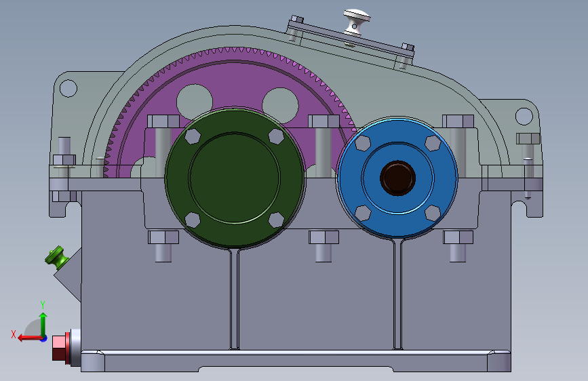Viewport: 588px width, 381px height.
Task: Select the dowel pin on right flange
Action: point(528,178)
